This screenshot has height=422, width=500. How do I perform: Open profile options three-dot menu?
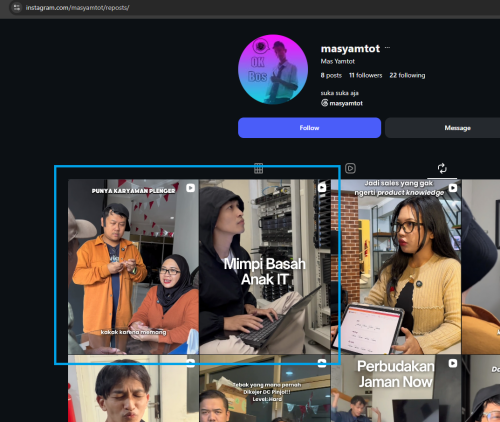(x=387, y=48)
